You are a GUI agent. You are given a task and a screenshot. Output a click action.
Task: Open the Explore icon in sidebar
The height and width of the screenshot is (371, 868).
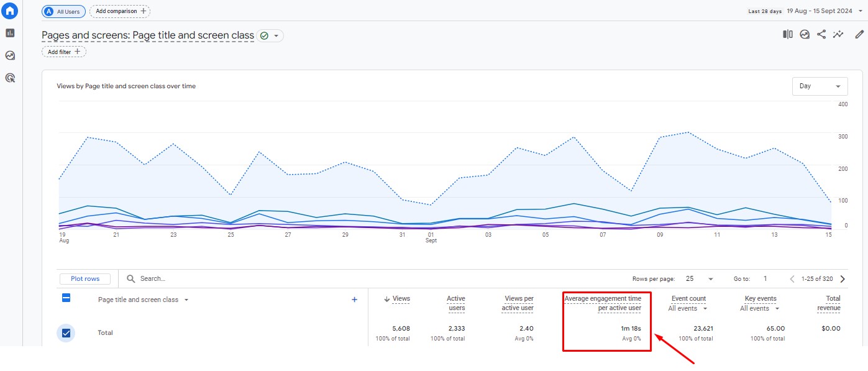(10, 55)
